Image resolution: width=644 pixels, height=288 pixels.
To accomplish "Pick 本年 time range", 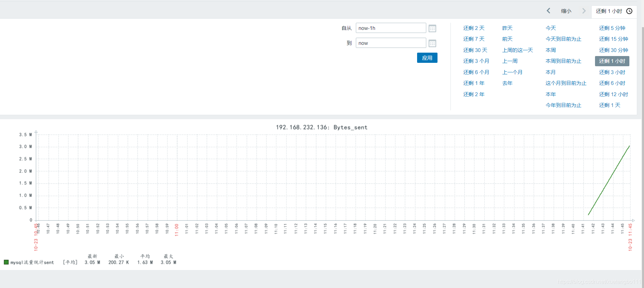I will coord(551,94).
